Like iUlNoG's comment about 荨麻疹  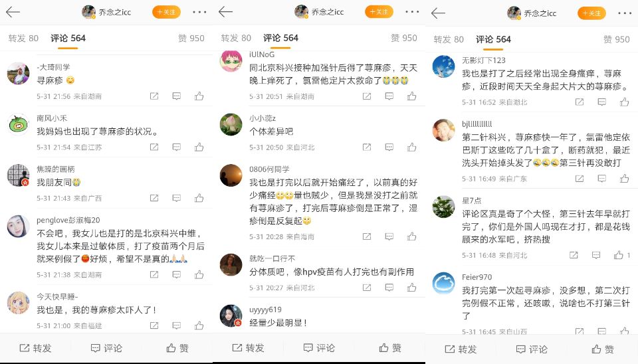point(412,96)
